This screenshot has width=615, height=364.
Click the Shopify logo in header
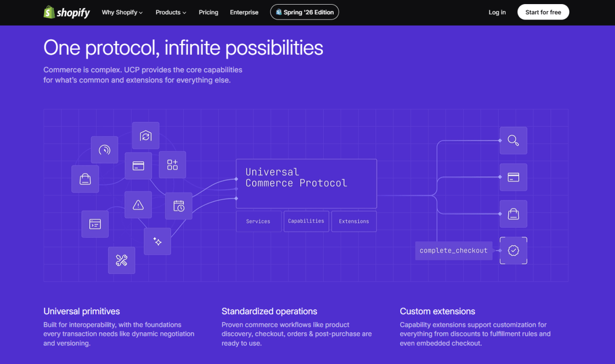(x=67, y=12)
